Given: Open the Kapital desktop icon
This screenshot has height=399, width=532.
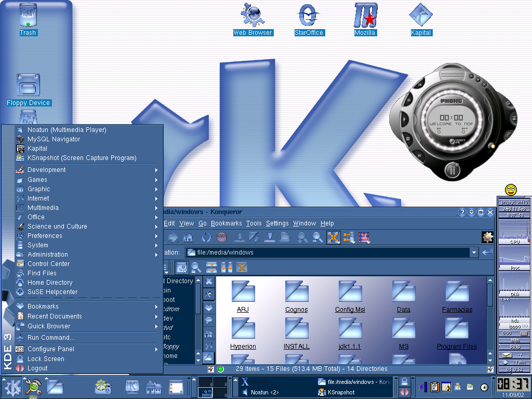Looking at the screenshot, I should 421,19.
